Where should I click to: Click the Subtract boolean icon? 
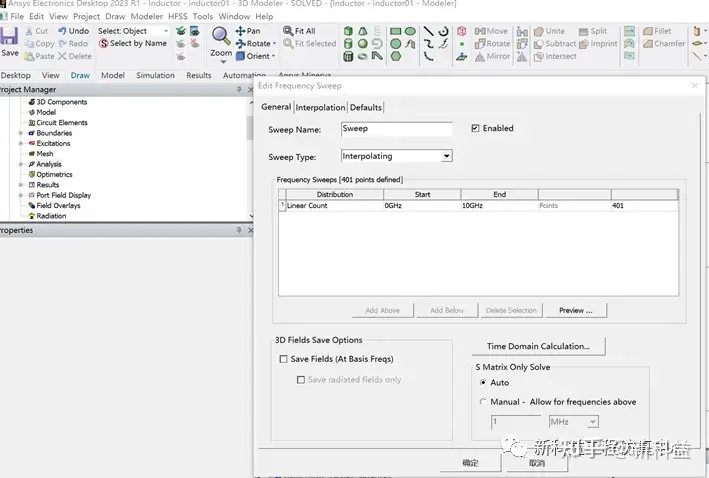pyautogui.click(x=539, y=44)
